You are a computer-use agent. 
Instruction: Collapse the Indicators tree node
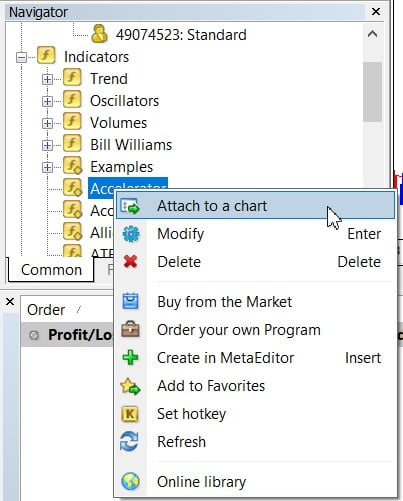pos(21,57)
